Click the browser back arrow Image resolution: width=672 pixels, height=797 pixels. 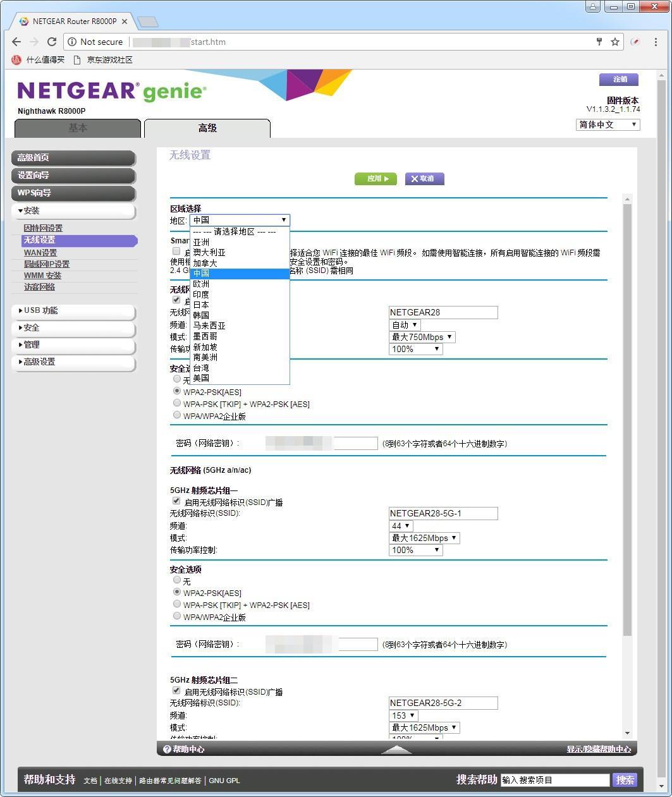tap(16, 42)
